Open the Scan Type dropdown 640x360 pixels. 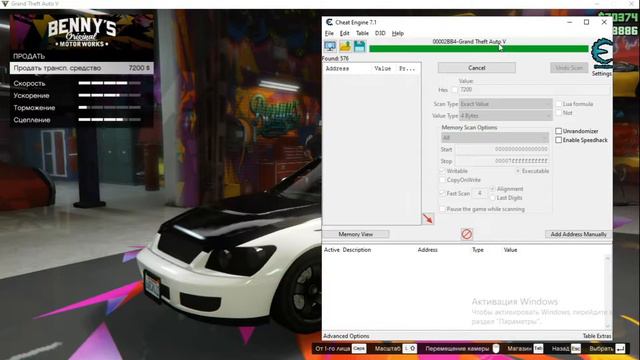[506, 104]
